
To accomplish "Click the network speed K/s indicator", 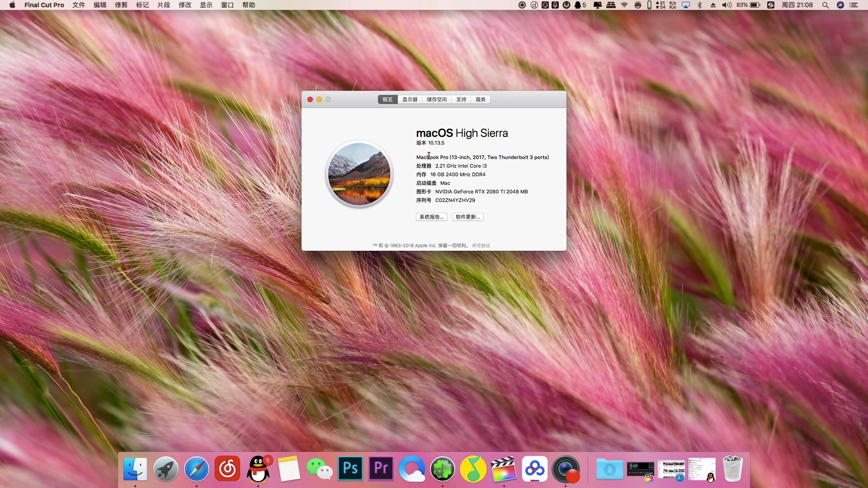I will pos(667,5).
